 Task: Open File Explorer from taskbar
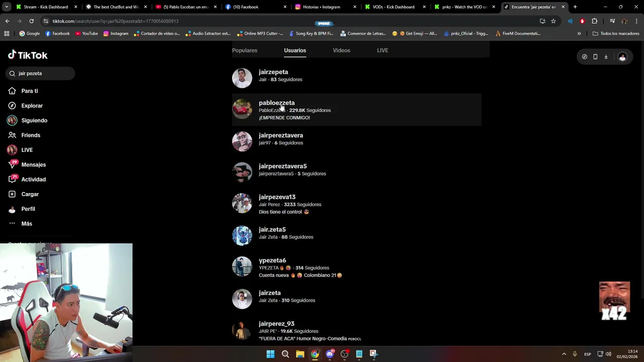click(x=300, y=354)
